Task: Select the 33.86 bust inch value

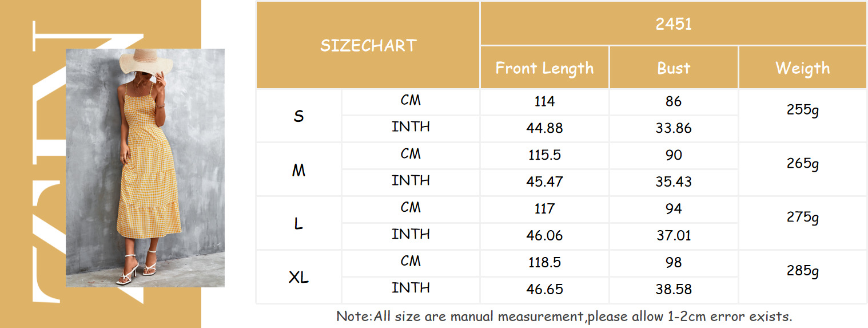Action: (x=674, y=128)
